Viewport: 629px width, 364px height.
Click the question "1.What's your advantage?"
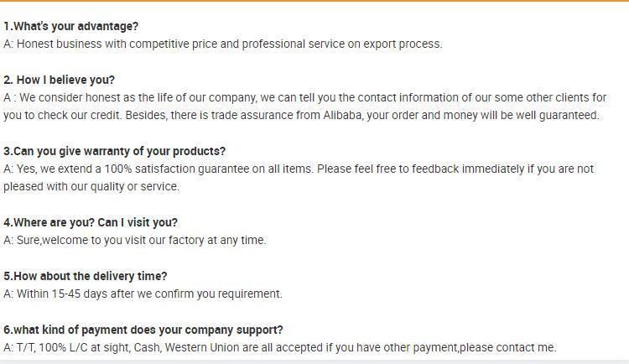(x=71, y=27)
